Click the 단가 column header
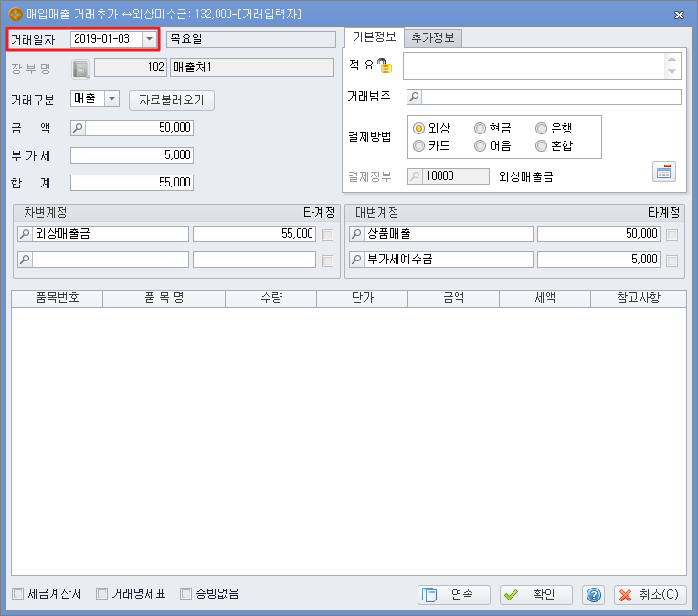 [363, 299]
